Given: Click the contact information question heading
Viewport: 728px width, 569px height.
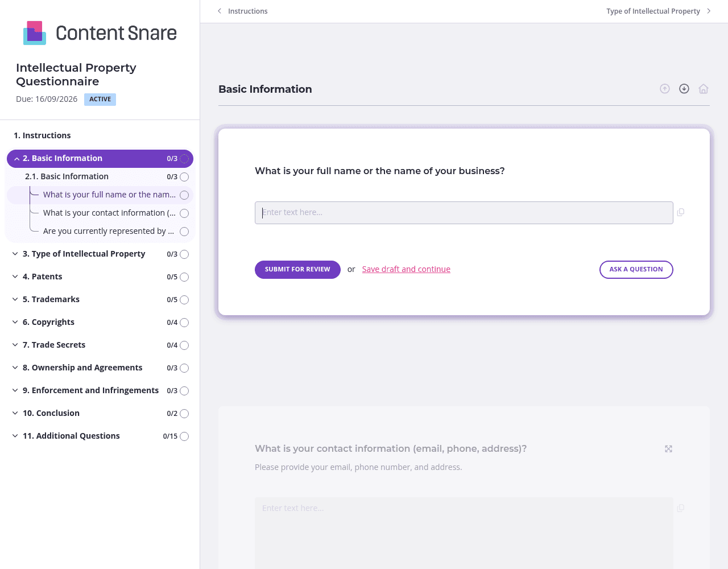Looking at the screenshot, I should (391, 448).
